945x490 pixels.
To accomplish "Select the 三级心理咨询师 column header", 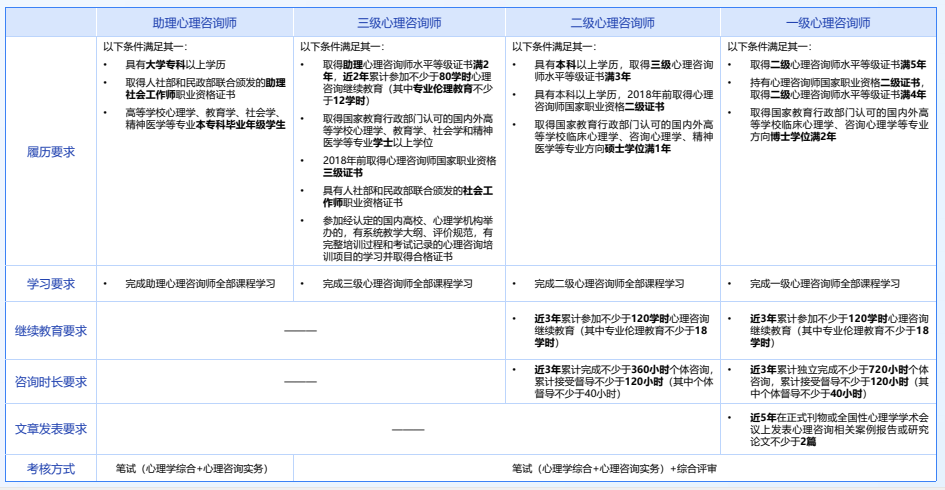I will coord(400,23).
